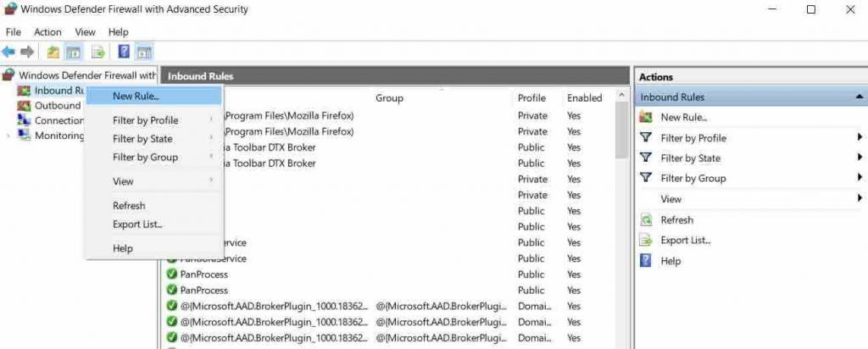
Task: Choose Help in context menu
Action: click(x=154, y=248)
